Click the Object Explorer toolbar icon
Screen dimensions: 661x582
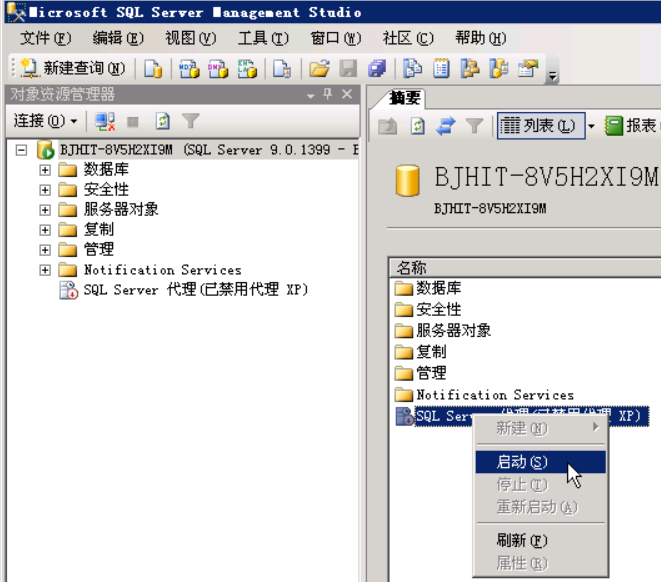pos(470,69)
